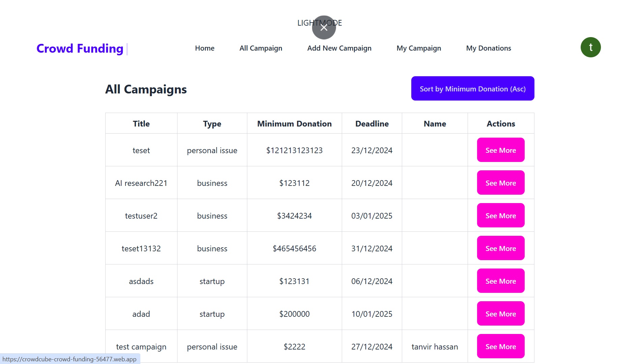Navigate to Add New Campaign
This screenshot has height=364, width=639.
339,48
